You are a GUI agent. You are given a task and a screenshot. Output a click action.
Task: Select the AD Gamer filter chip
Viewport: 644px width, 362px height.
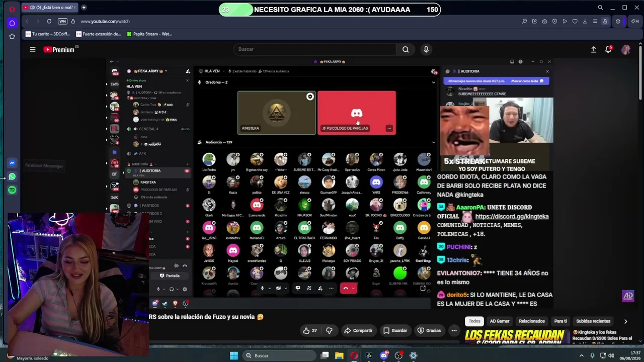[x=500, y=321]
